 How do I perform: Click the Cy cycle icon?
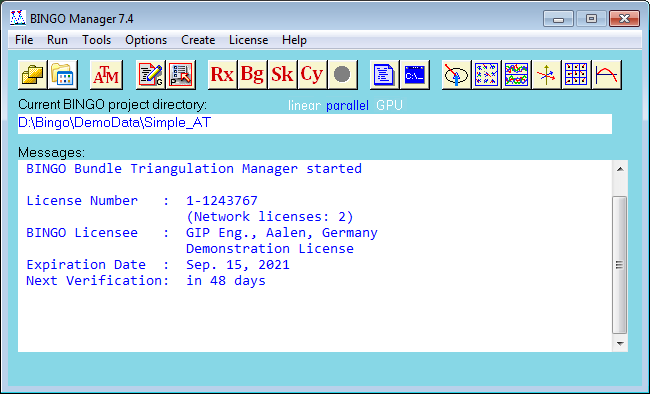pyautogui.click(x=312, y=75)
